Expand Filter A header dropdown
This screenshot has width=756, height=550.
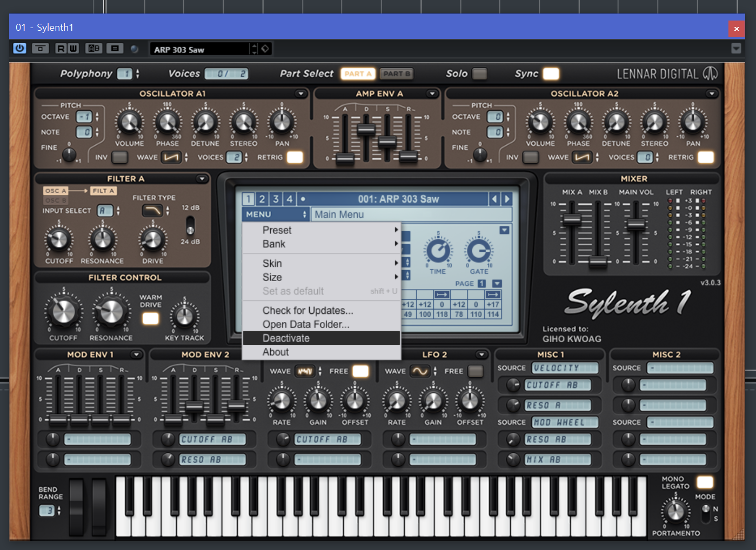(202, 179)
